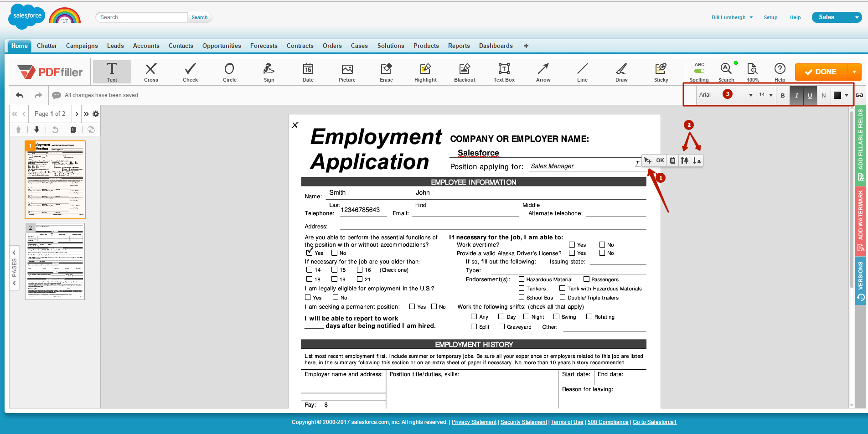Add a Sticky note
This screenshot has height=434, width=868.
661,72
